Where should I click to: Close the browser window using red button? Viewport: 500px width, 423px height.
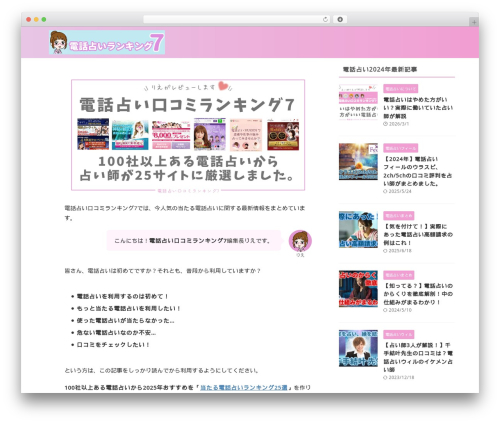29,20
